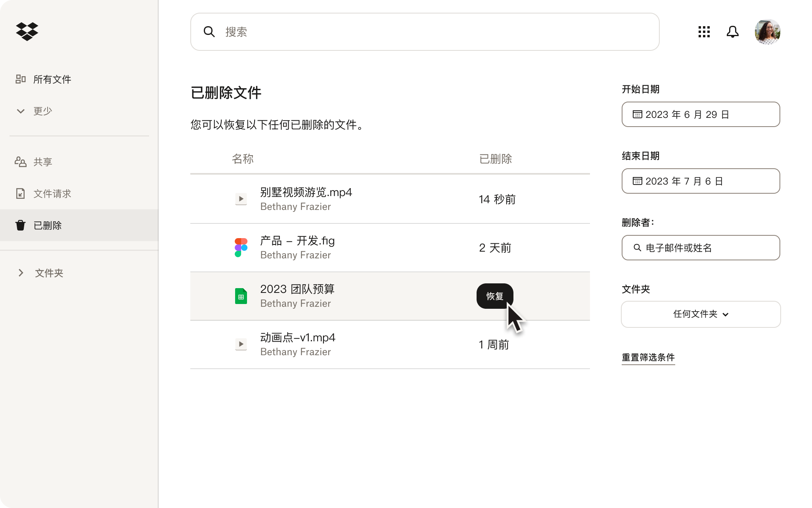812x508 pixels.
Task: Click the Figma icon for 产品 – 开发.fig
Action: coord(241,247)
